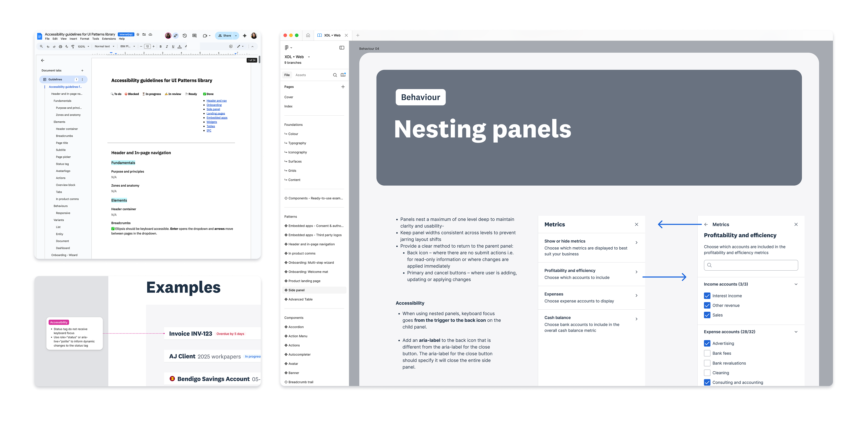Viewport: 868px width, 427px height.
Task: Uncheck the Sales checkbox
Action: tap(707, 315)
